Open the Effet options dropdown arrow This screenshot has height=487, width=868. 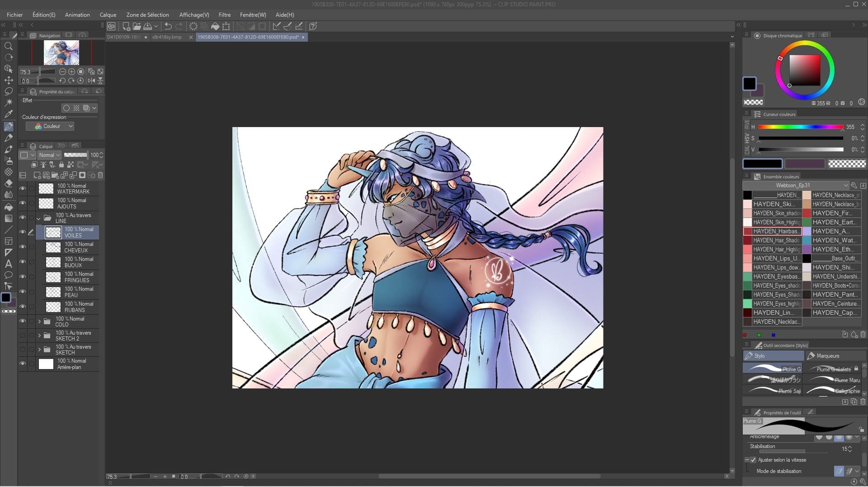94,108
